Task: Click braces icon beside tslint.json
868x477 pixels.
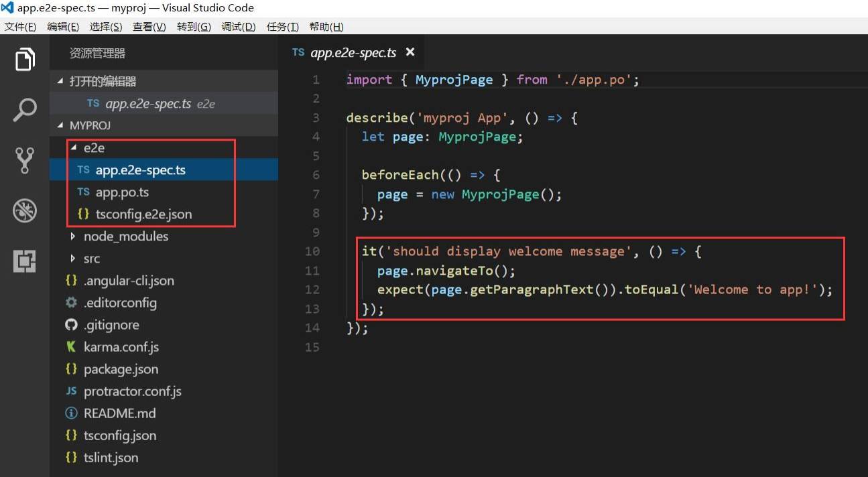Action: 71,458
